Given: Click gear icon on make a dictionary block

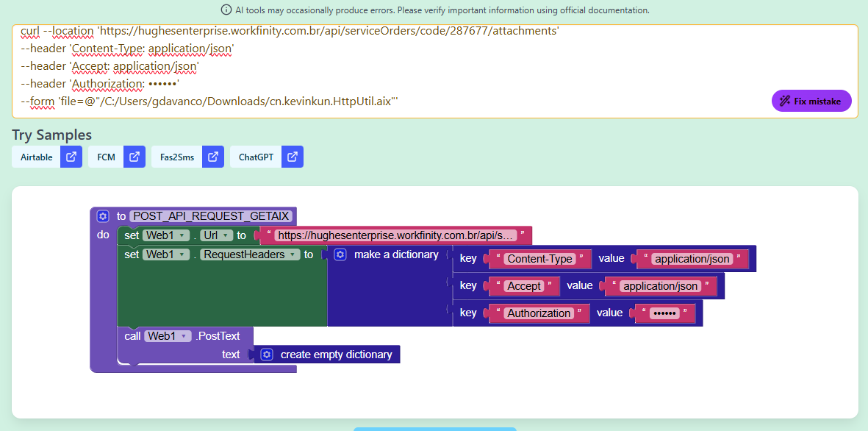Looking at the screenshot, I should [340, 254].
